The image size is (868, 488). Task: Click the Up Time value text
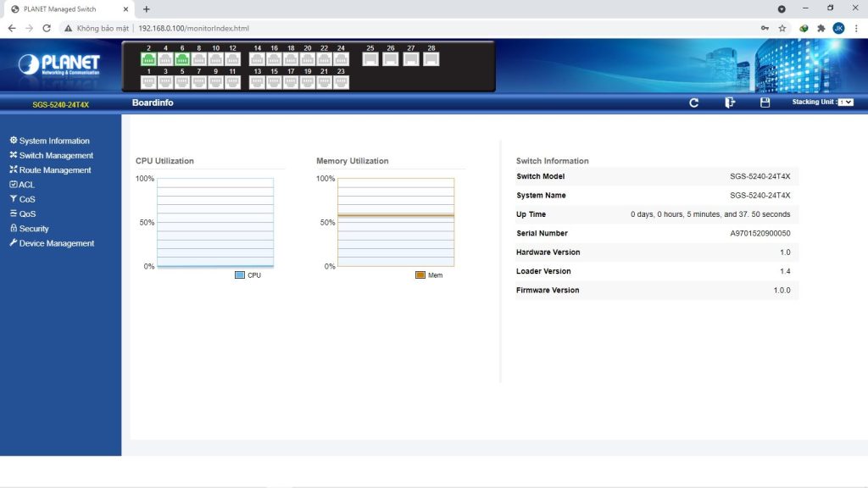[710, 214]
